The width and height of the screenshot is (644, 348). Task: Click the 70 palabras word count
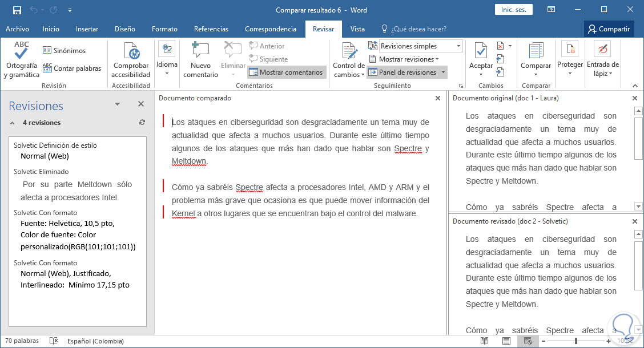22,341
